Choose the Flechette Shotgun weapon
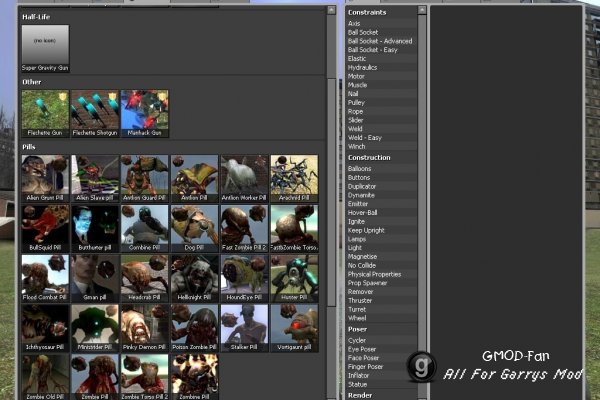 click(x=95, y=114)
